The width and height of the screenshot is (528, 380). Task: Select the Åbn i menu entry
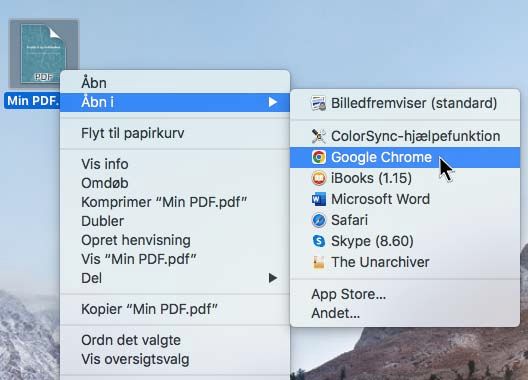175,102
